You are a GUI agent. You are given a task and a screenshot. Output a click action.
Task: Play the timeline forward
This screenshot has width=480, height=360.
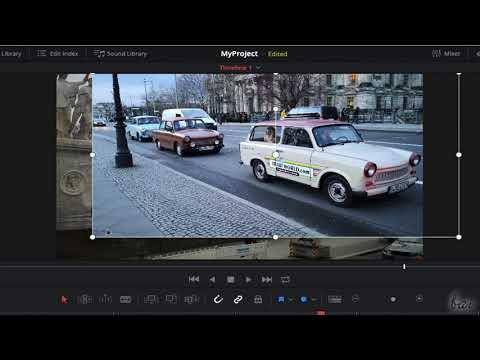pos(248,279)
